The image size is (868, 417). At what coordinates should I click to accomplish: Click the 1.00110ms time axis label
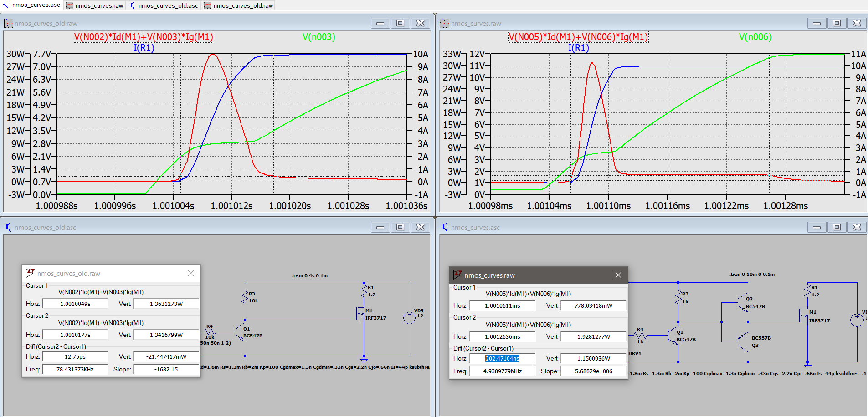pyautogui.click(x=608, y=206)
